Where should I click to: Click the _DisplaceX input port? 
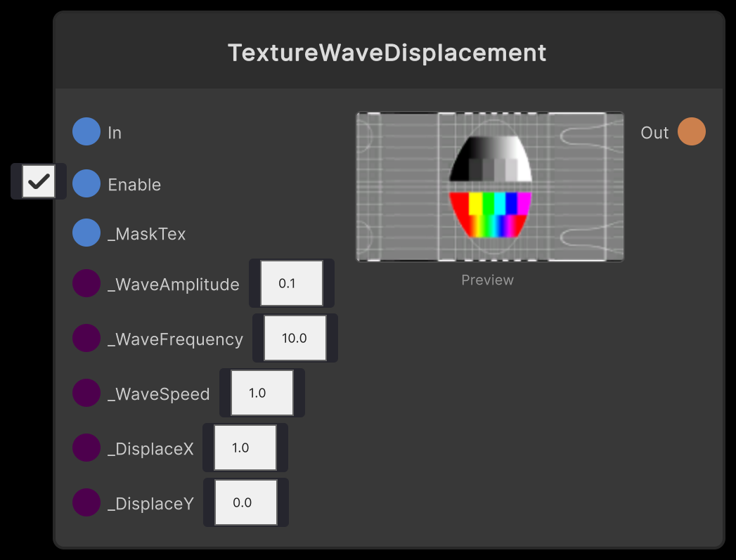pos(86,448)
